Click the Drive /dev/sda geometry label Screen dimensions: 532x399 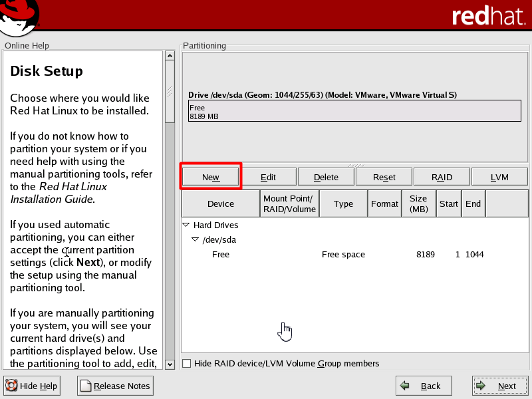pos(323,94)
